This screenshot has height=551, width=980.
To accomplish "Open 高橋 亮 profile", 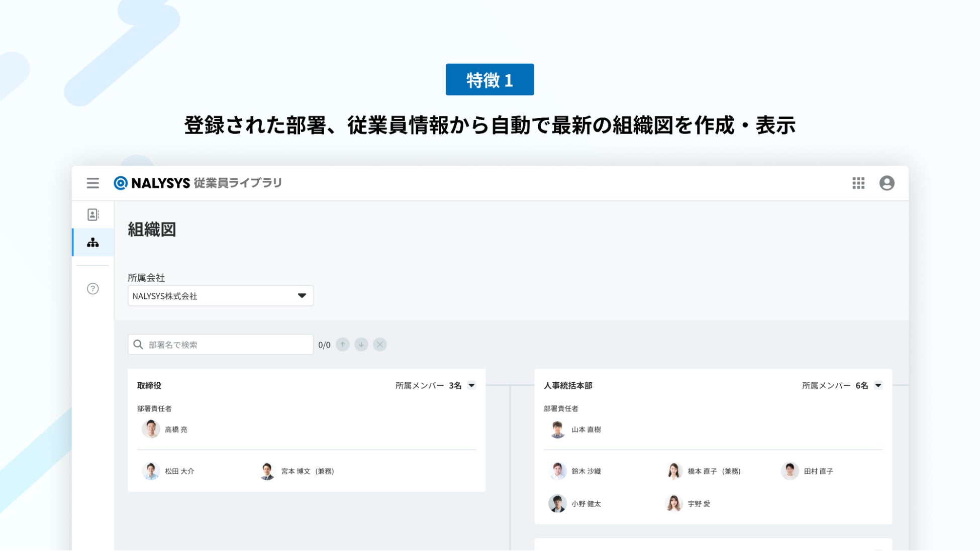I will (175, 429).
